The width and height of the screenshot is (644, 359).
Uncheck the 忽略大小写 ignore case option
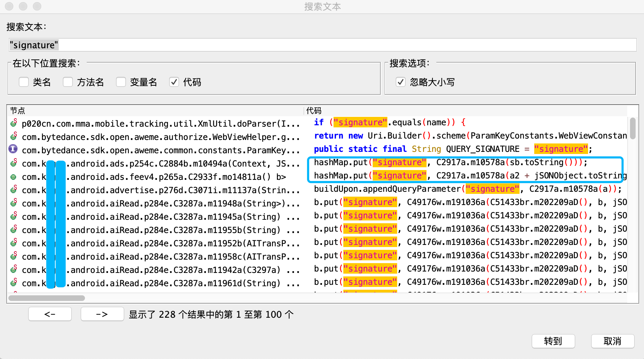pyautogui.click(x=401, y=82)
